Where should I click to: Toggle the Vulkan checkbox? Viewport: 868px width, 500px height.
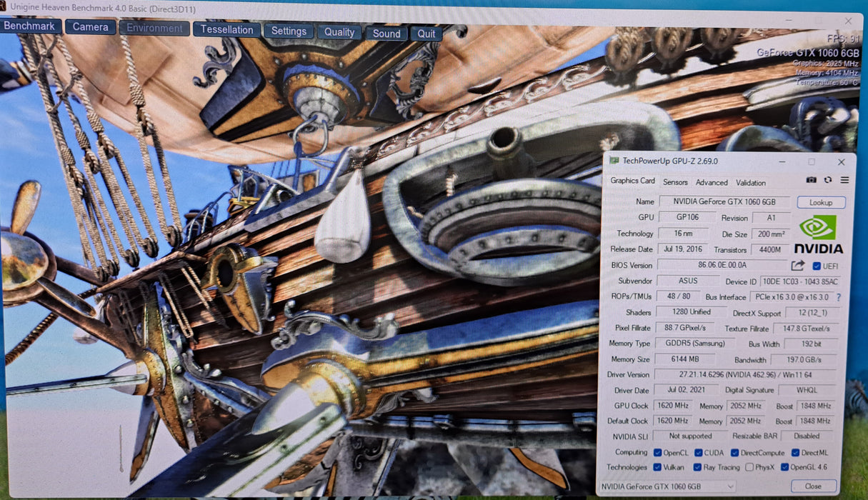pyautogui.click(x=657, y=467)
